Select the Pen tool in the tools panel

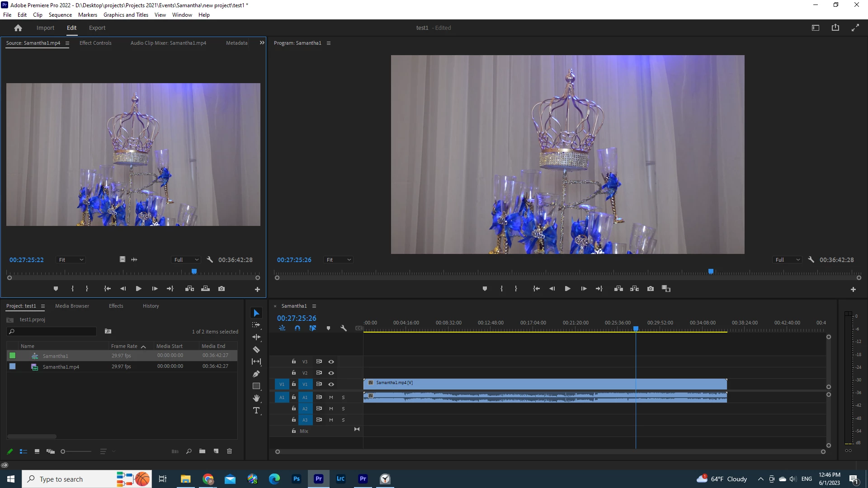[x=256, y=374]
